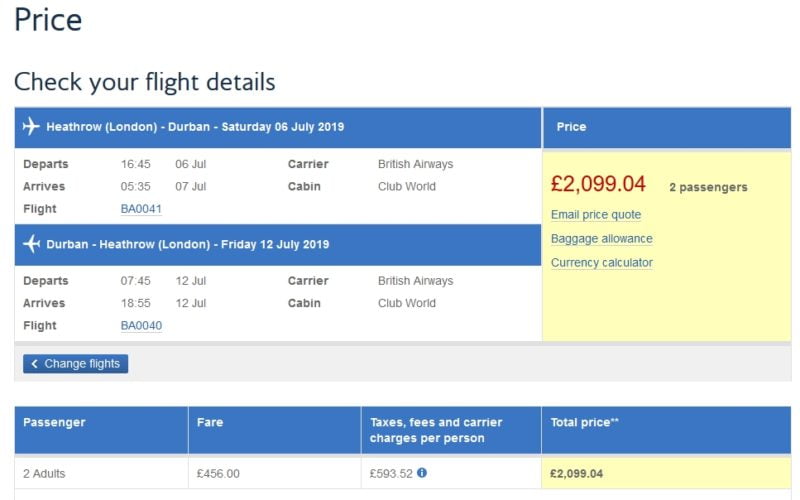This screenshot has height=500, width=800.
Task: Open Baggage allowance link
Action: [x=602, y=239]
